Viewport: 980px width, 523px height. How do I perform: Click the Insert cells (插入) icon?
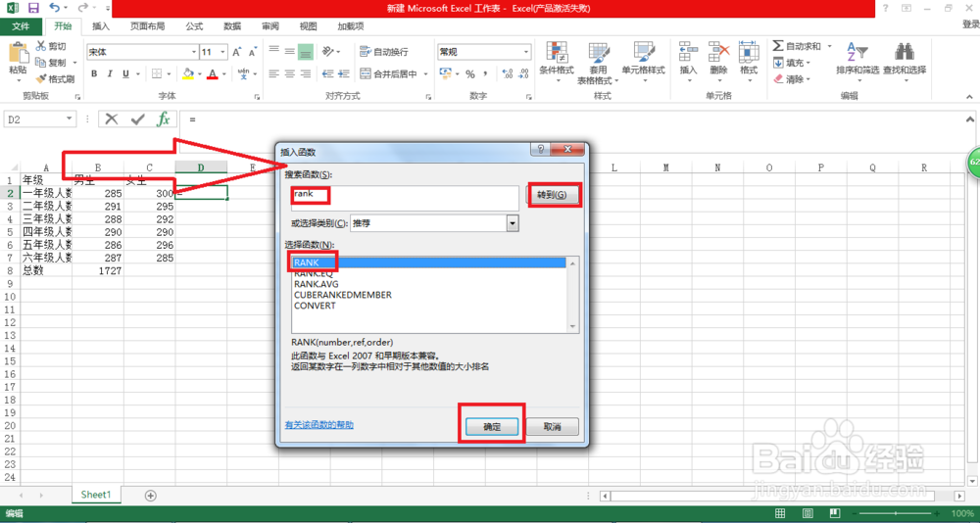point(688,52)
